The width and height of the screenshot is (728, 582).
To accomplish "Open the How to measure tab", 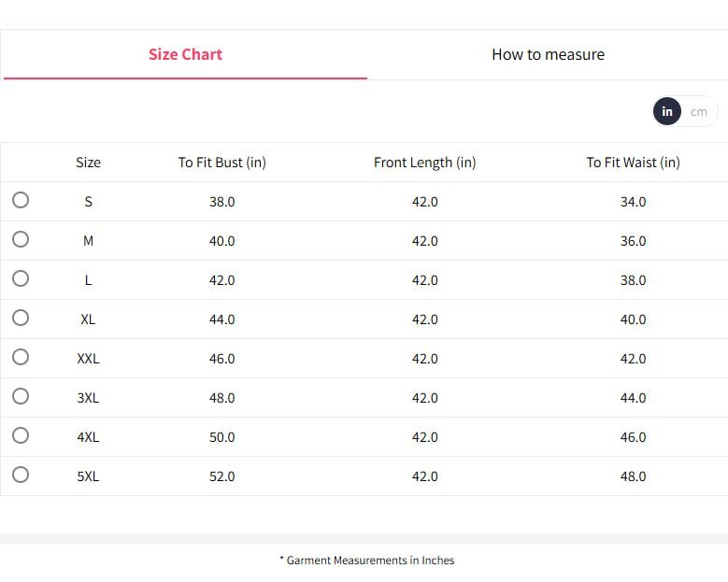I will pyautogui.click(x=548, y=54).
